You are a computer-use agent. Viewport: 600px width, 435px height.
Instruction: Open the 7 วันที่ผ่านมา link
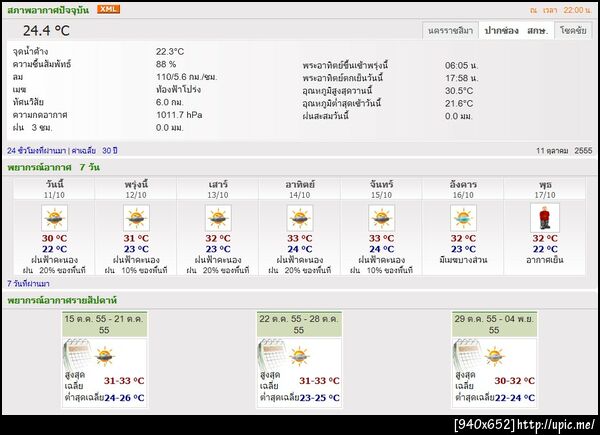28,284
